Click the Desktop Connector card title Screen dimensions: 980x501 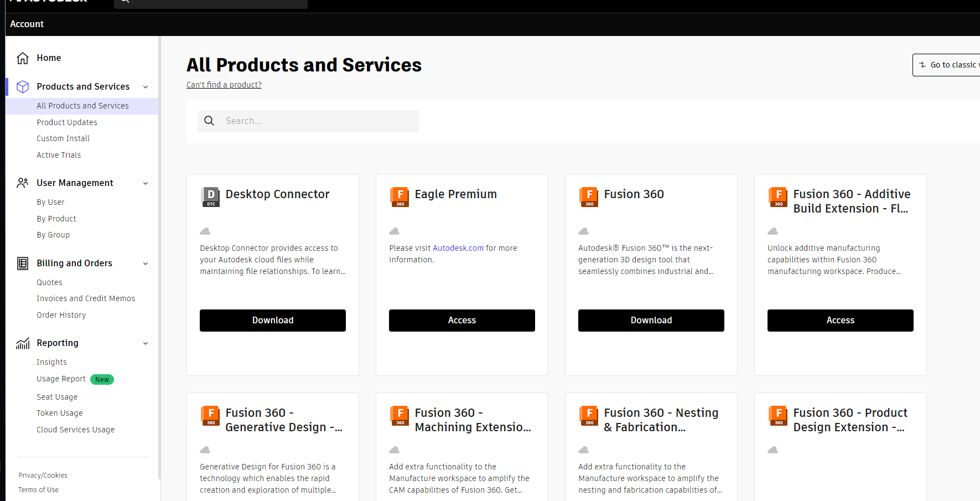277,194
